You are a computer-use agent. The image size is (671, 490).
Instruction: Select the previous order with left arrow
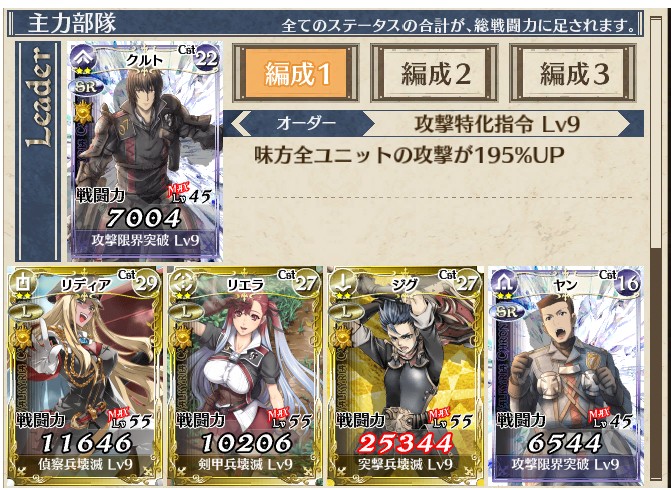(x=239, y=124)
